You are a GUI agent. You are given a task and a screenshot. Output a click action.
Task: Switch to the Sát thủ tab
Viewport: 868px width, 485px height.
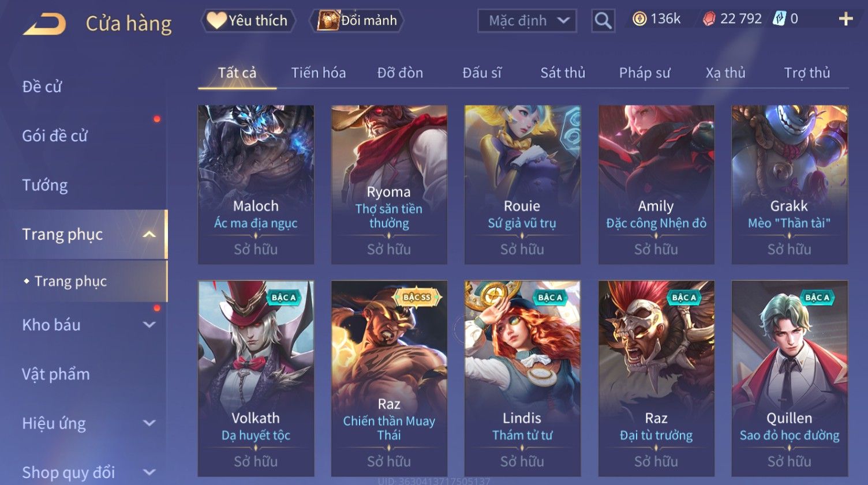pos(563,73)
